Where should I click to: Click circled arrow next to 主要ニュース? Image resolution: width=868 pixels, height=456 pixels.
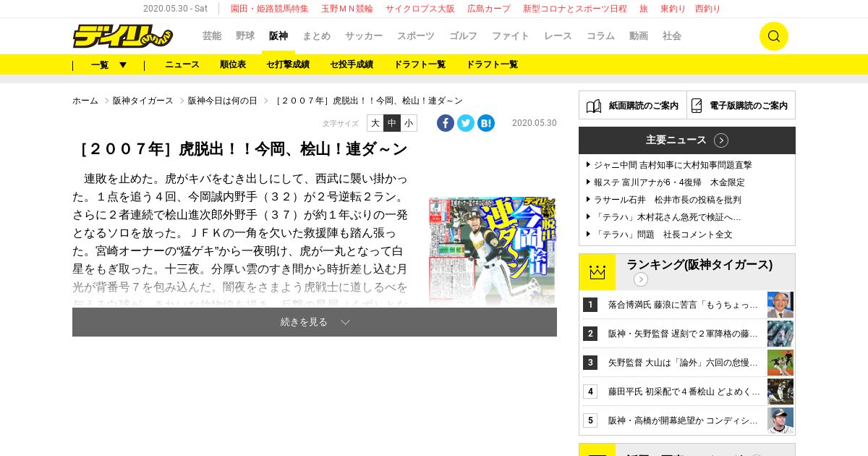tap(721, 140)
